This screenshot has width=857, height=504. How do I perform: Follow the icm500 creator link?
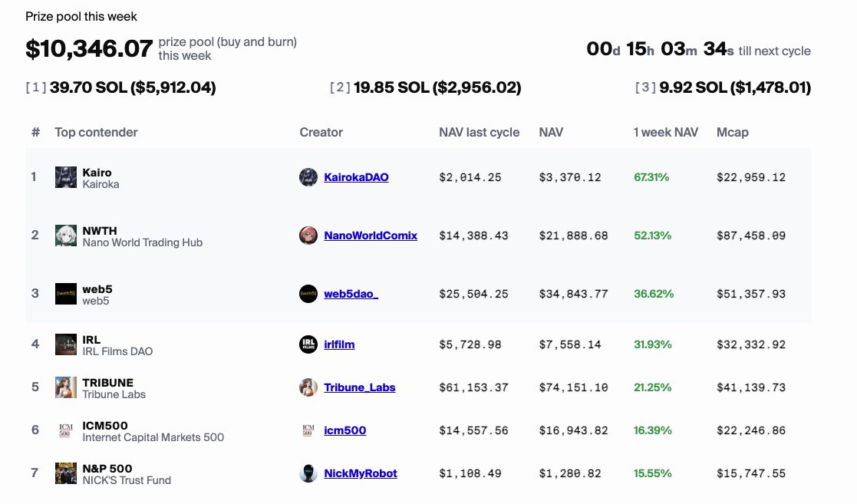(345, 430)
